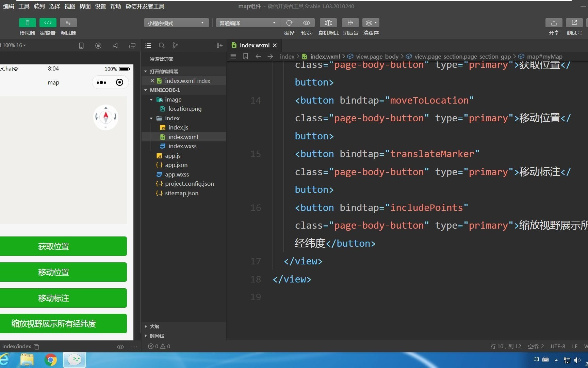Click the breadcrumb outline list icon
588x368 pixels.
(x=233, y=56)
